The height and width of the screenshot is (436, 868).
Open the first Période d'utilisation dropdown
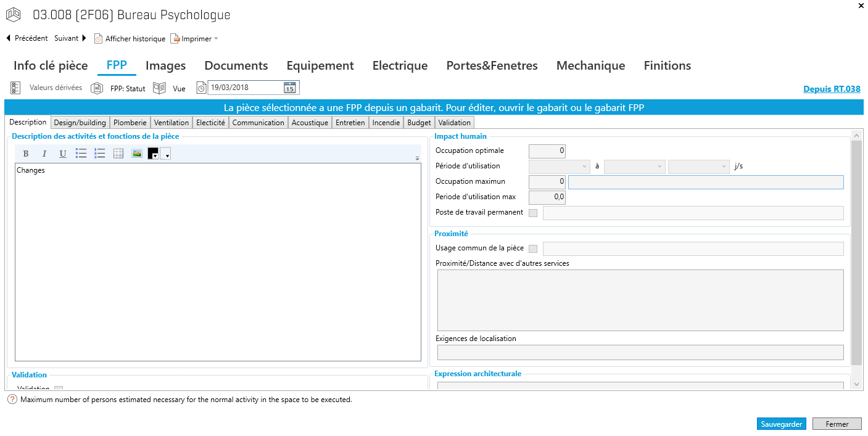click(x=560, y=167)
